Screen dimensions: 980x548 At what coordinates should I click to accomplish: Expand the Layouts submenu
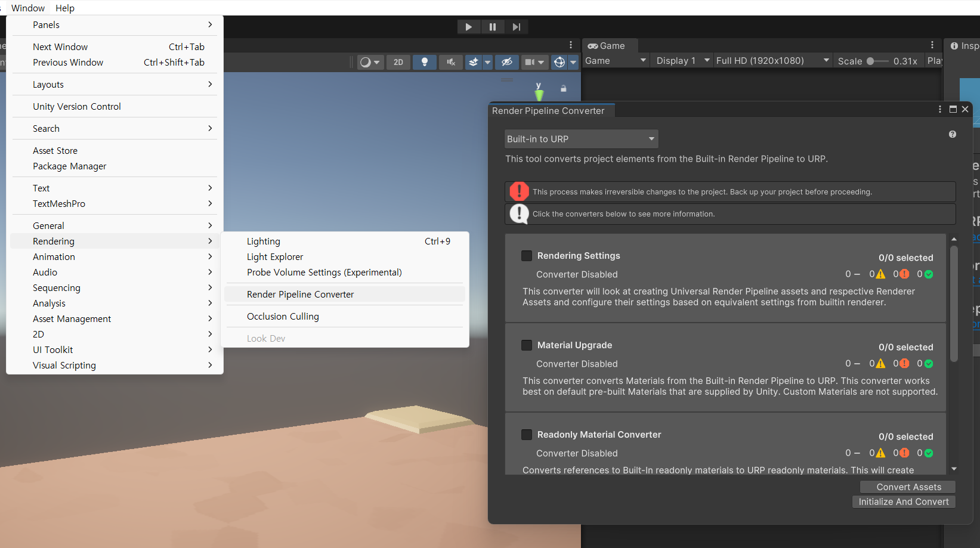(x=115, y=85)
